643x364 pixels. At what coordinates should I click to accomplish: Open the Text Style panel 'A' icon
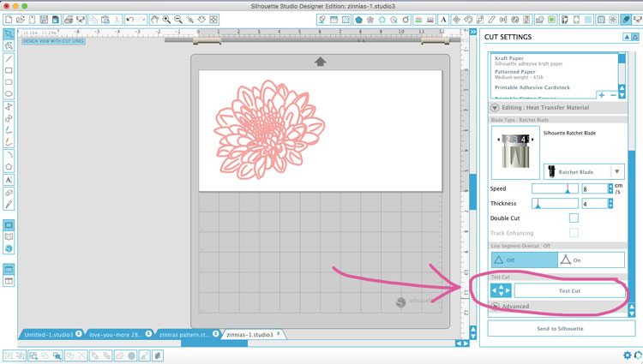[443, 19]
